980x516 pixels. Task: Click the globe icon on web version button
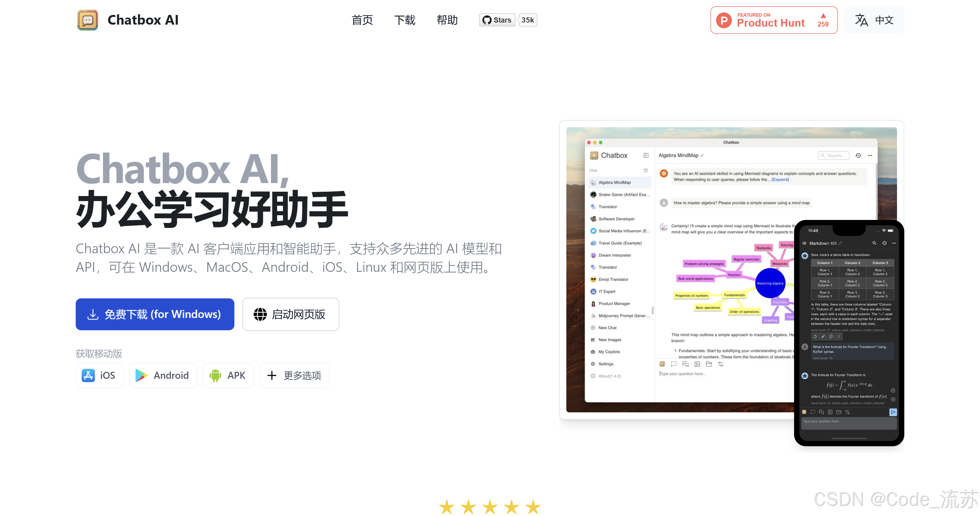coord(260,314)
